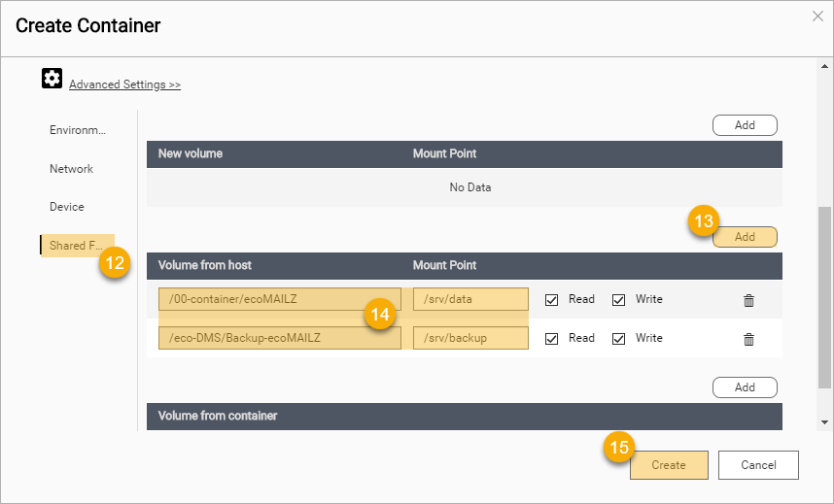The image size is (834, 504).
Task: Edit the /eco-DMS/Backup-ecoMAILZ host path field
Action: (280, 338)
